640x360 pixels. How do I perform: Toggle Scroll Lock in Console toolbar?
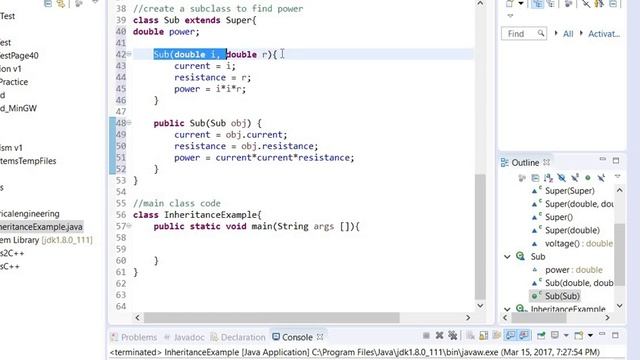click(484, 336)
